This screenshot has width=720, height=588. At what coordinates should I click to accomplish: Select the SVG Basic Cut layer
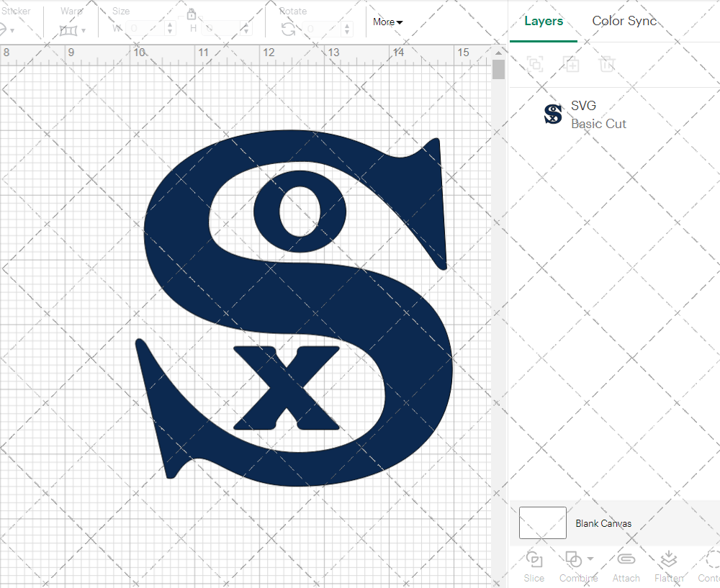pos(598,114)
